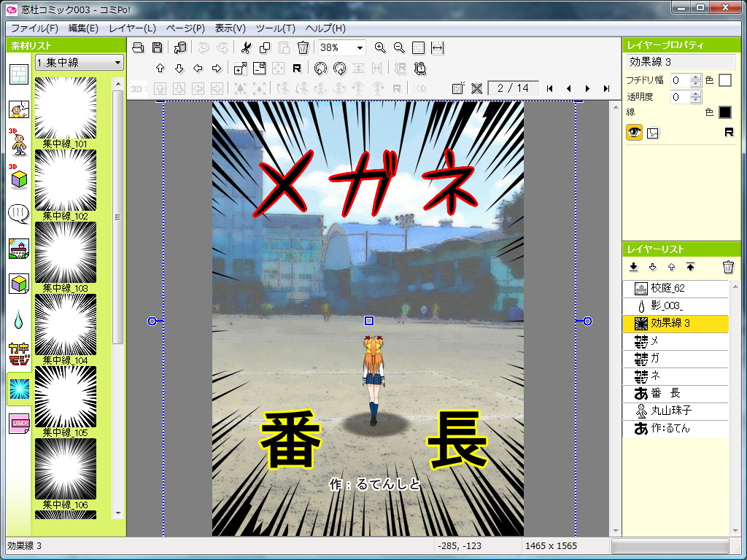The image size is (747, 560).
Task: Bring the layer to the top of the list
Action: (690, 267)
